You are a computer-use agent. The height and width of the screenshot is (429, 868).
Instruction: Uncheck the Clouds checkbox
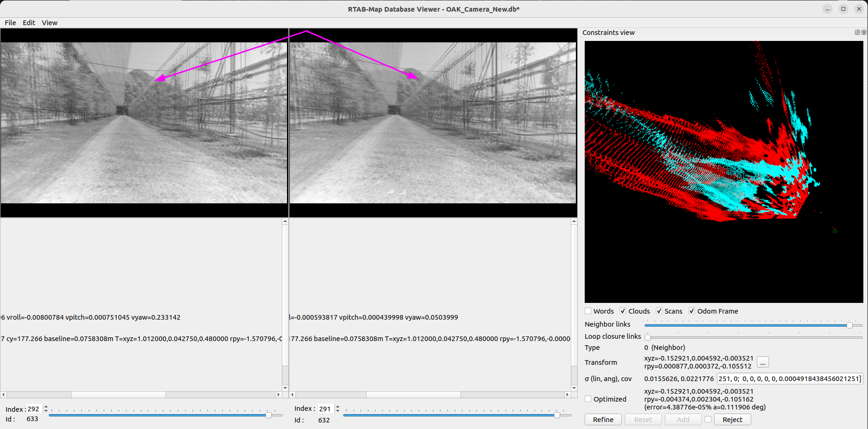[x=623, y=311]
